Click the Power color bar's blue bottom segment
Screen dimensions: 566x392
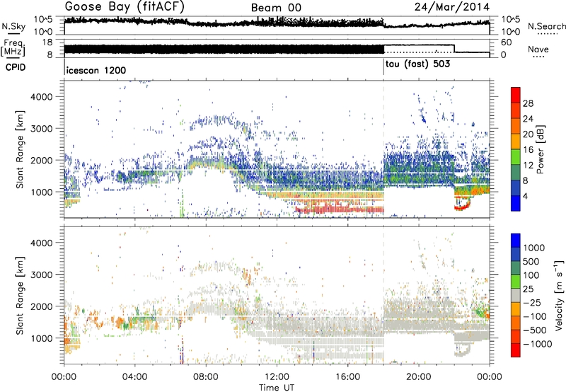click(x=516, y=203)
